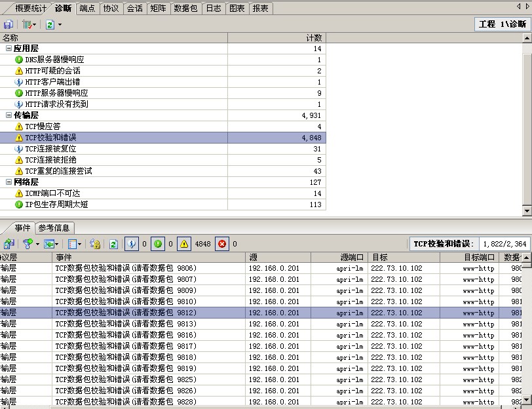Viewport: 532px width, 409px height.
Task: Click scroll down arrow of diagnosis list
Action: pos(527,211)
